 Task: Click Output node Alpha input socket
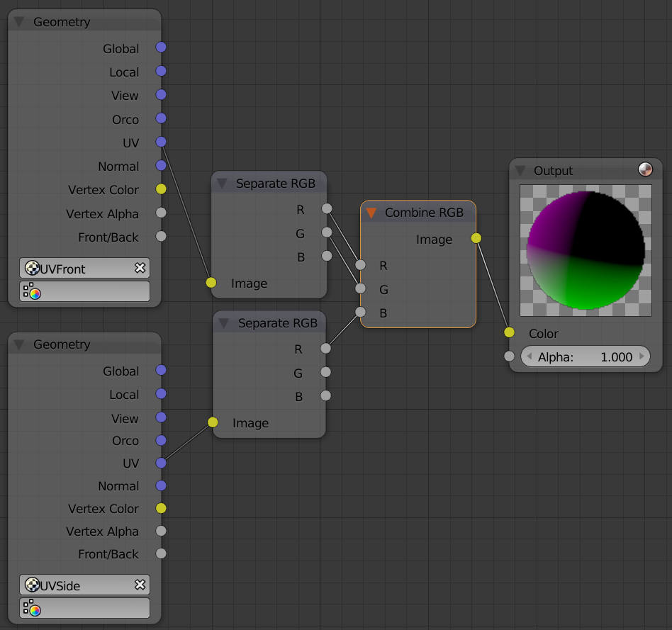(x=509, y=356)
